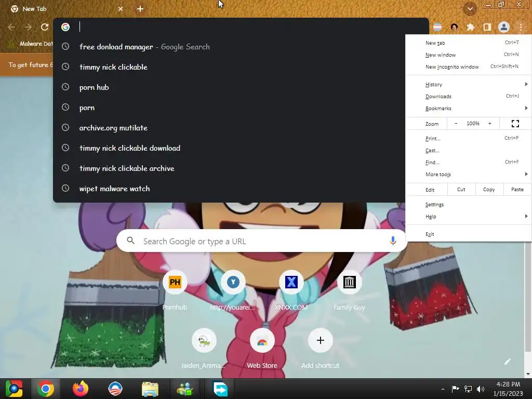532x399 pixels.
Task: Open New Incognito window
Action: click(x=469, y=66)
